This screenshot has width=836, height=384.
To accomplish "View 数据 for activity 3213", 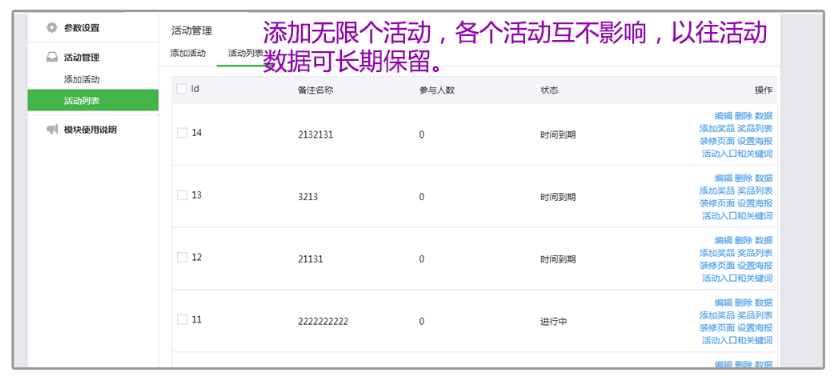I will [763, 178].
